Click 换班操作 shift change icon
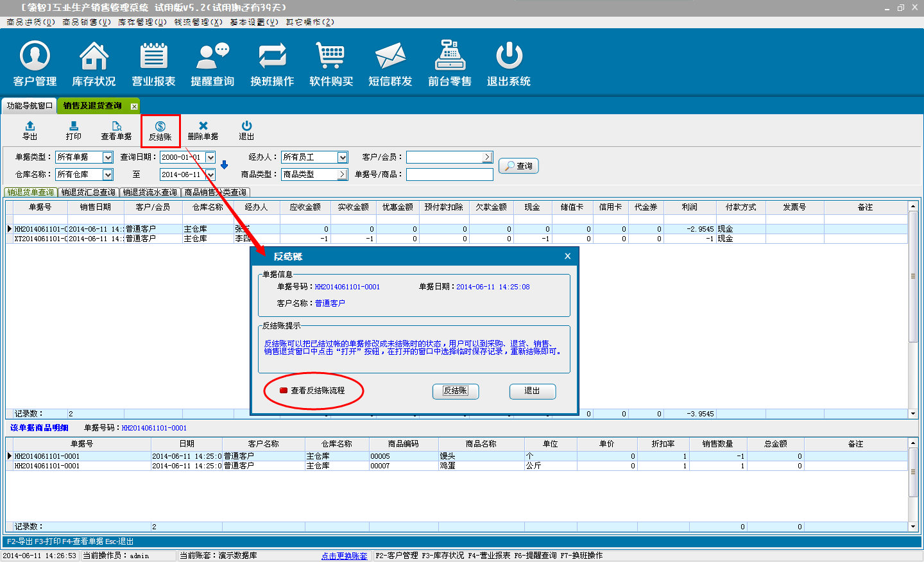The image size is (924, 562). 272,56
